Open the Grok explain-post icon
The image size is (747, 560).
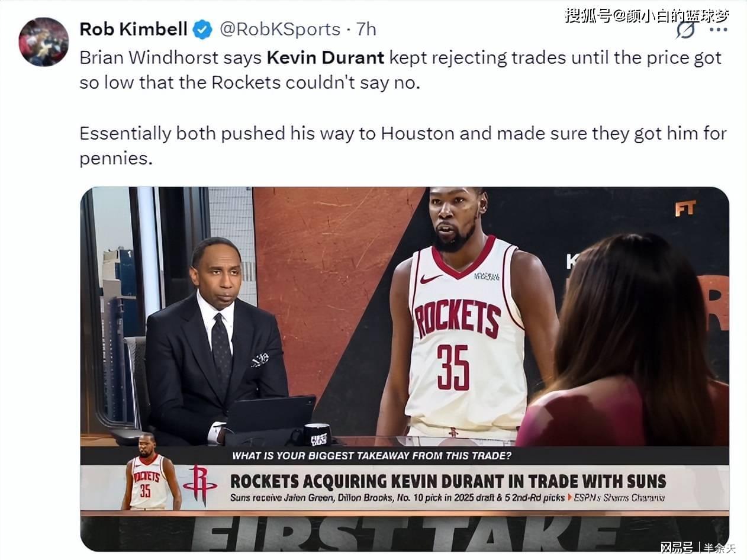point(685,29)
